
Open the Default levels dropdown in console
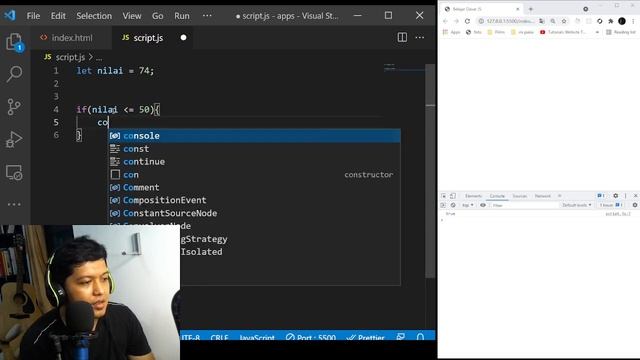point(576,205)
